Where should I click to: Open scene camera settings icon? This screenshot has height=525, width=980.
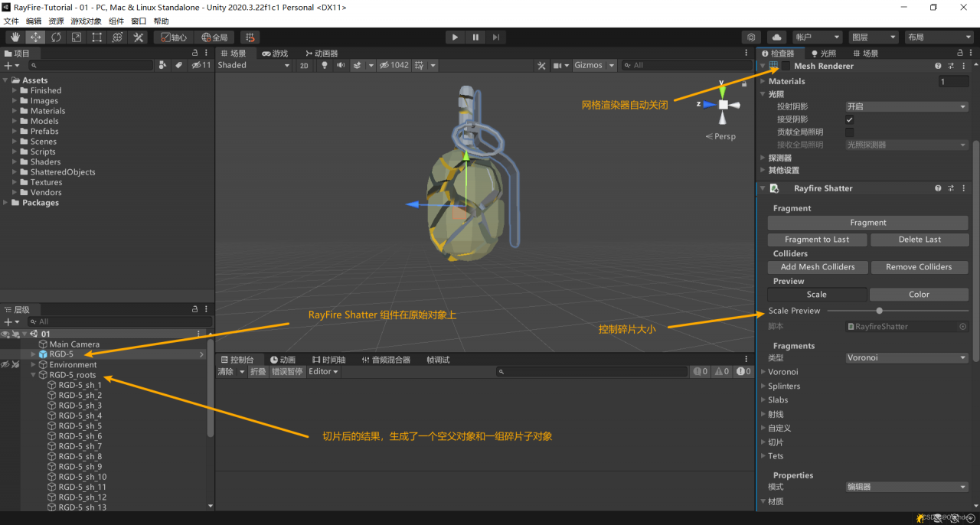point(558,65)
